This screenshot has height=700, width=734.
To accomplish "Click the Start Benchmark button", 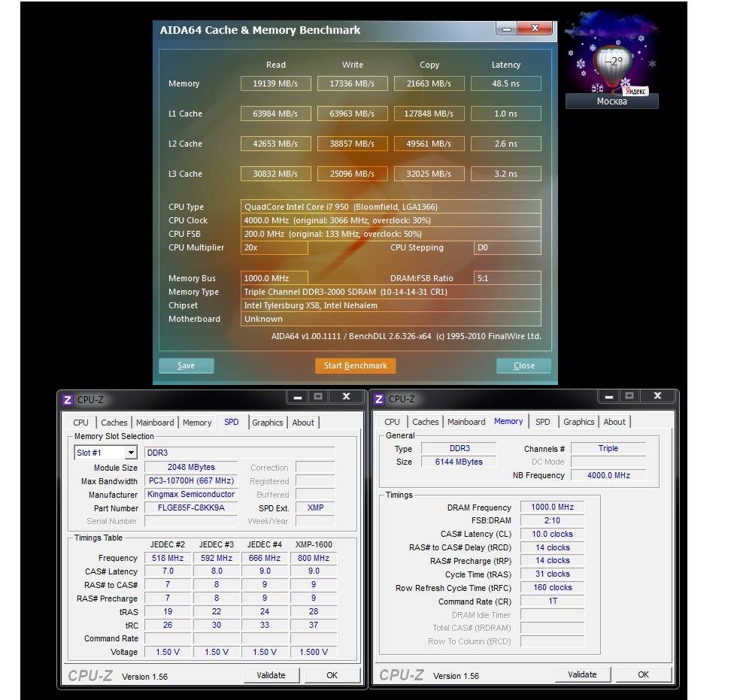I will pos(355,365).
